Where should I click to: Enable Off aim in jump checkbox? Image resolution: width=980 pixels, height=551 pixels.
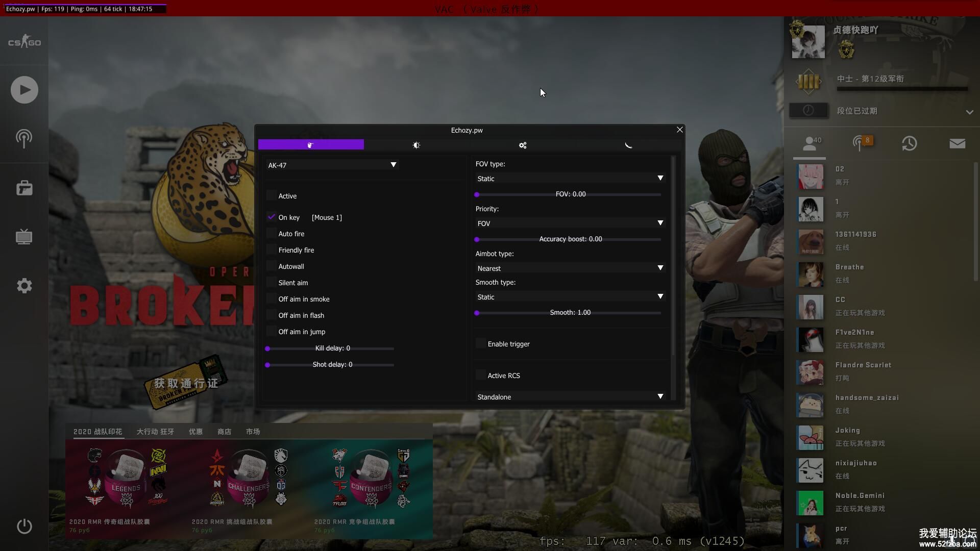pos(271,331)
